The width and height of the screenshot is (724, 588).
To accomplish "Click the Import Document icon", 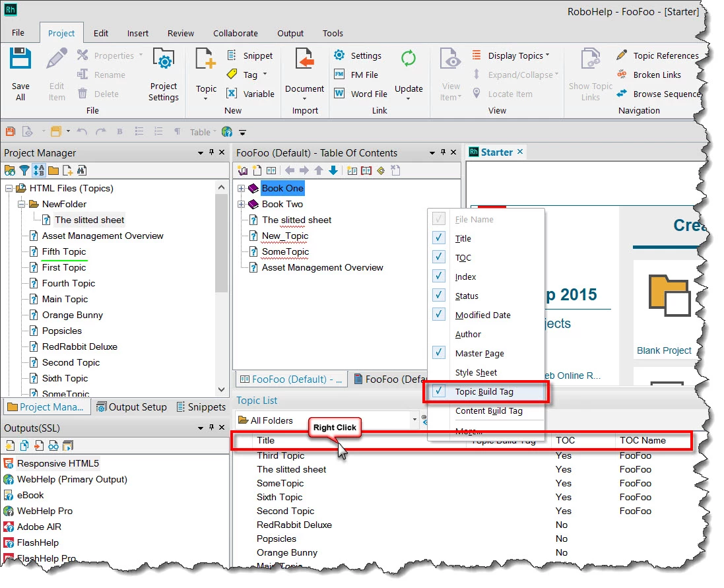I will [304, 59].
